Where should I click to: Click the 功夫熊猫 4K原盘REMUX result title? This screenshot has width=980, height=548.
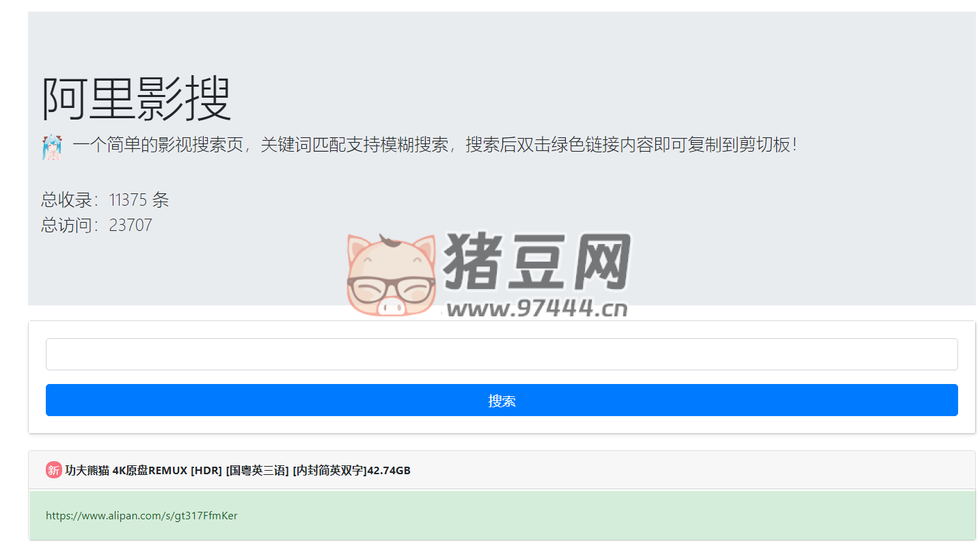[205, 471]
